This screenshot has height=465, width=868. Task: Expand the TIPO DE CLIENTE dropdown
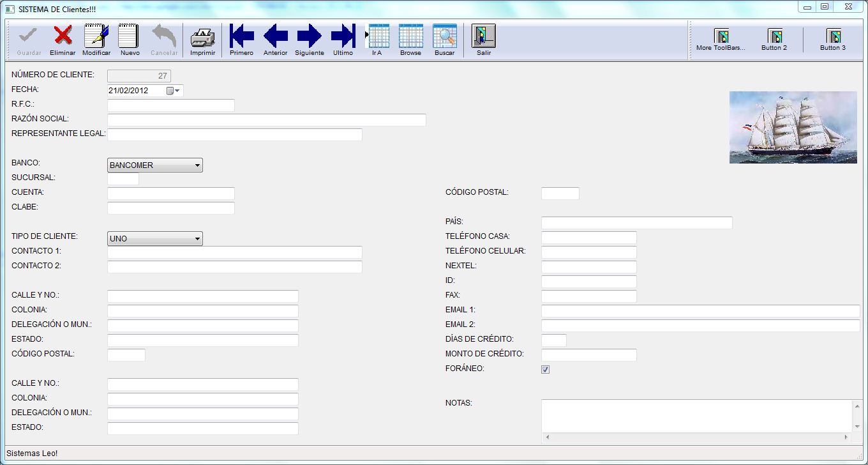click(197, 238)
